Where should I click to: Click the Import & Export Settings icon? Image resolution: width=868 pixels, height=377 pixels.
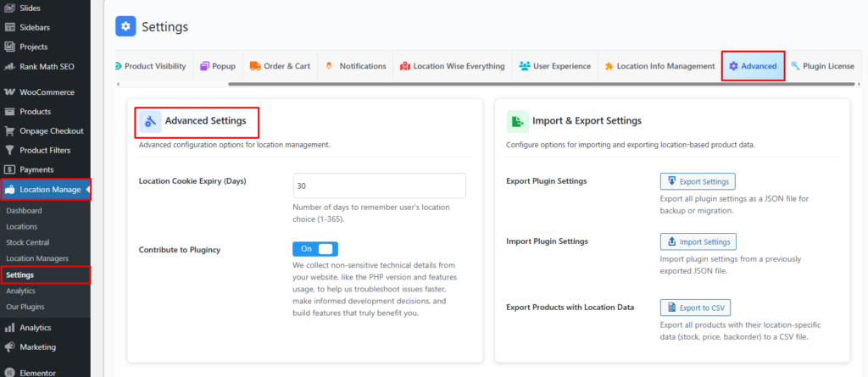[x=517, y=121]
